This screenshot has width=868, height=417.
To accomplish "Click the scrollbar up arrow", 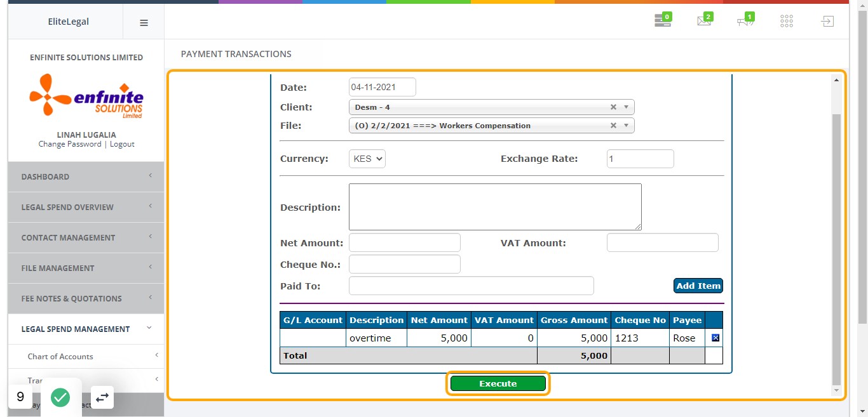I will click(836, 80).
